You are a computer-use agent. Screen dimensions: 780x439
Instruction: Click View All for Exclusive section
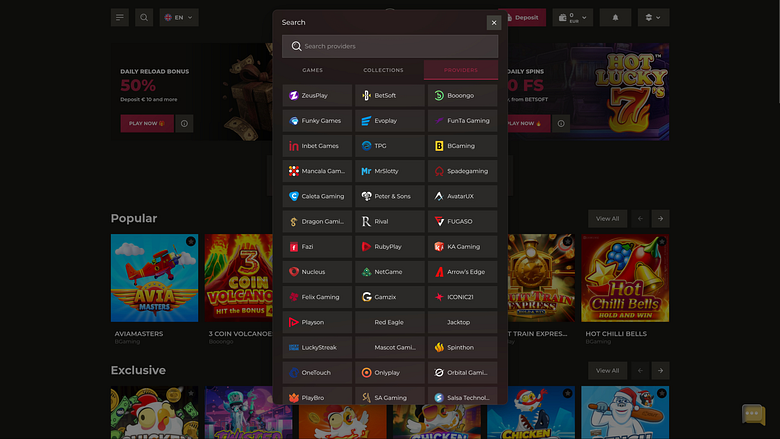point(607,370)
